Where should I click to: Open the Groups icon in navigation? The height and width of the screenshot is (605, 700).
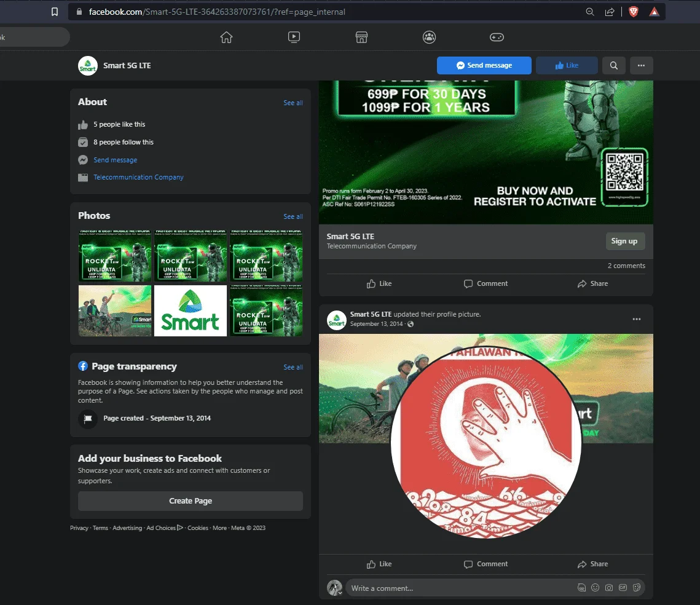(x=429, y=37)
